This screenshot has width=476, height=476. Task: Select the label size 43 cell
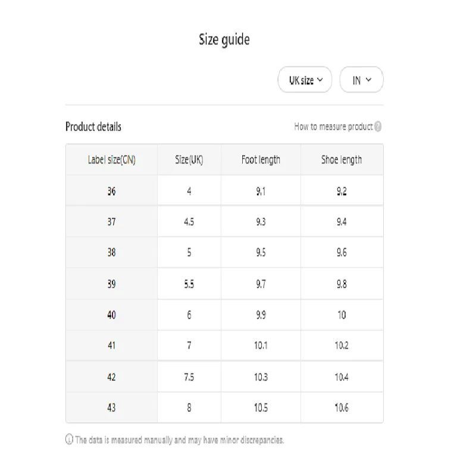112,408
